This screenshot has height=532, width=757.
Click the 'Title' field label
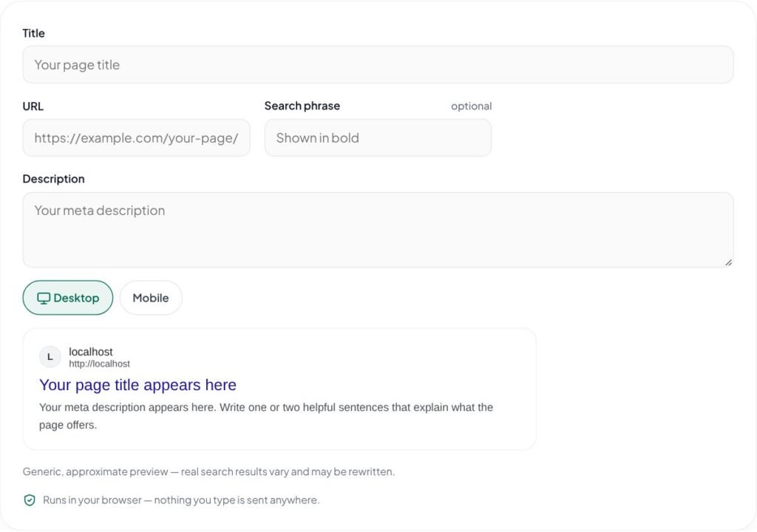34,33
